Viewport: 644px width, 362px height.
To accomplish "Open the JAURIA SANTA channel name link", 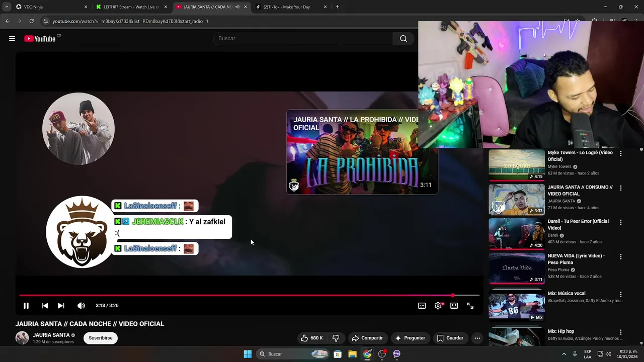I will 51,335.
